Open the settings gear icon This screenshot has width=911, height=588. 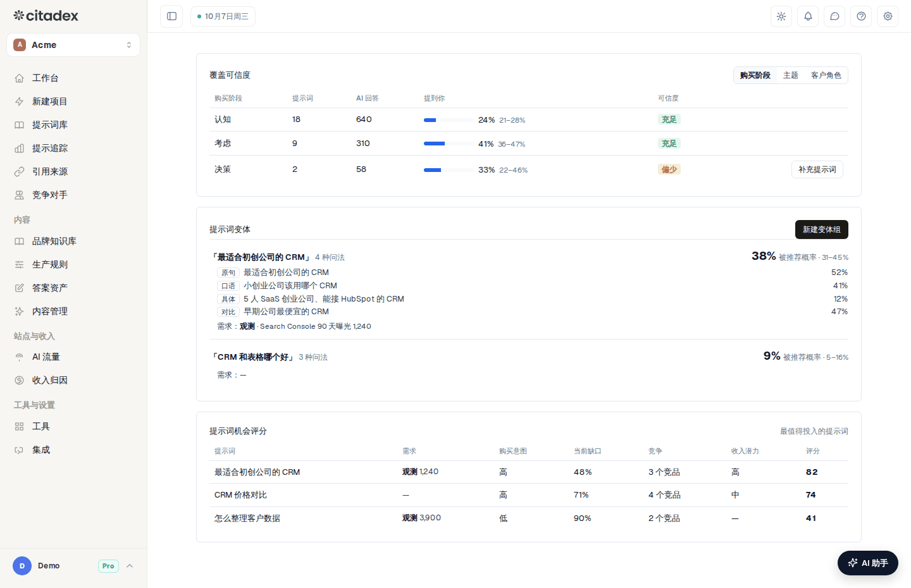pos(888,16)
